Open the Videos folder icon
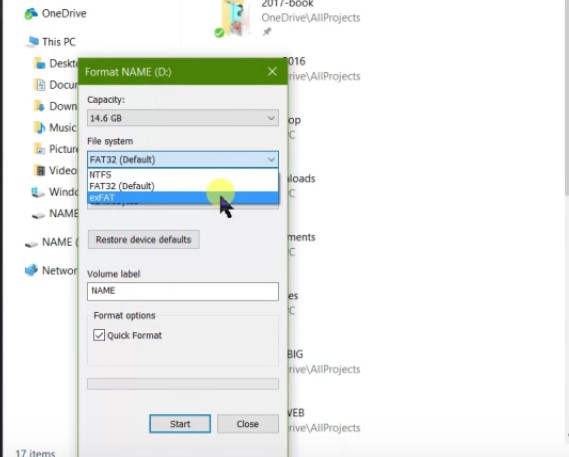 pos(39,171)
